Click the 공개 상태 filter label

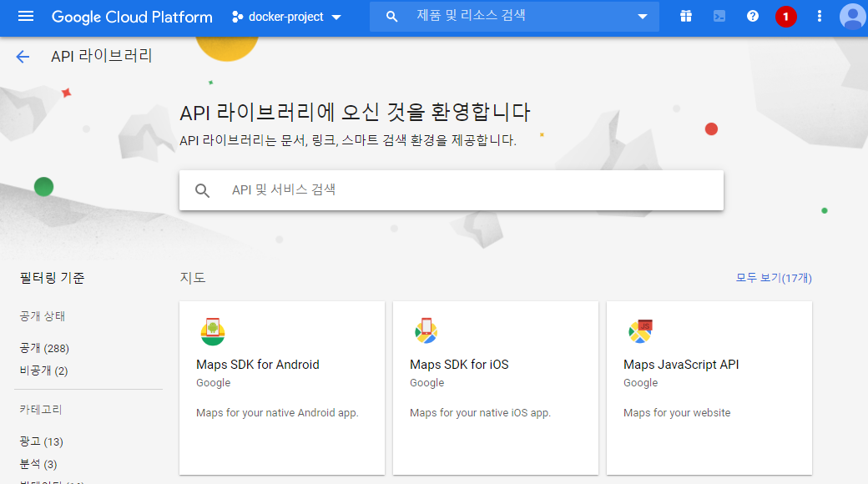click(43, 316)
